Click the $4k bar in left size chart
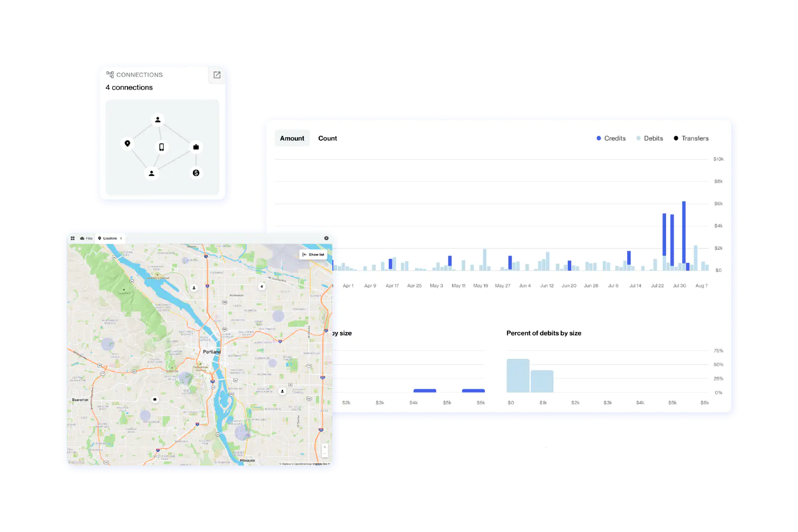Viewport: 798px width, 532px height. coord(425,391)
